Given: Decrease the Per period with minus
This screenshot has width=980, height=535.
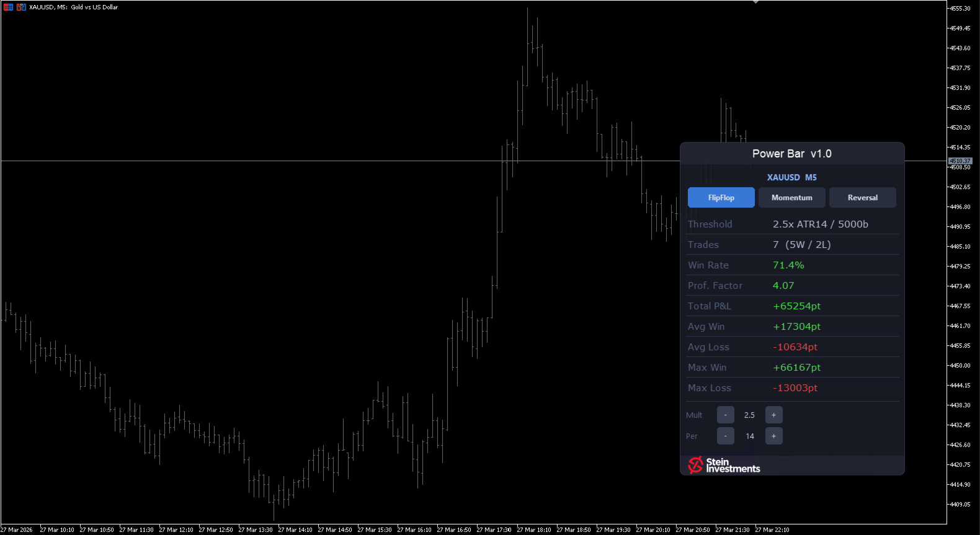Looking at the screenshot, I should point(725,436).
